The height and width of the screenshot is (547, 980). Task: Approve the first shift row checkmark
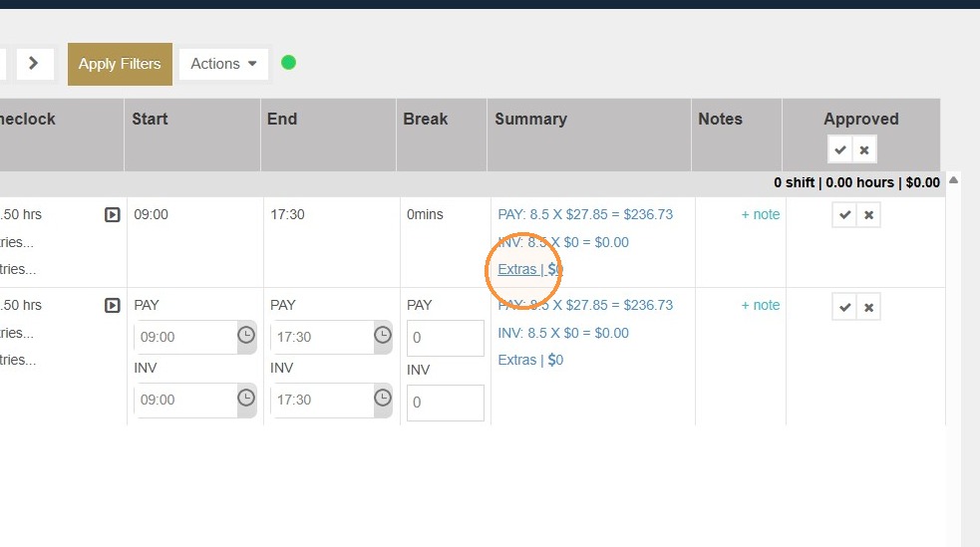pos(845,215)
